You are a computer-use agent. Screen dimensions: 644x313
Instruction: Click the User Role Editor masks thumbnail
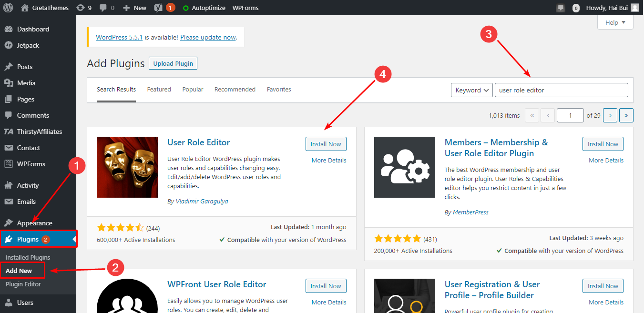[x=127, y=167]
